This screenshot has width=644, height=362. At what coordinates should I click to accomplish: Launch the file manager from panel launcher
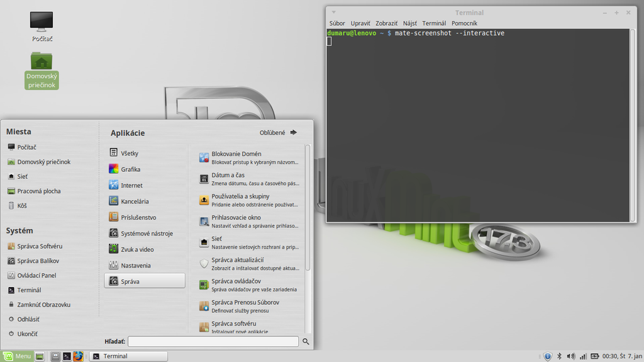(55, 356)
